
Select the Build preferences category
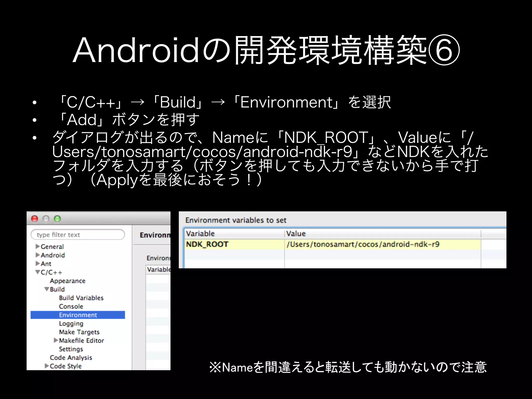(x=57, y=289)
